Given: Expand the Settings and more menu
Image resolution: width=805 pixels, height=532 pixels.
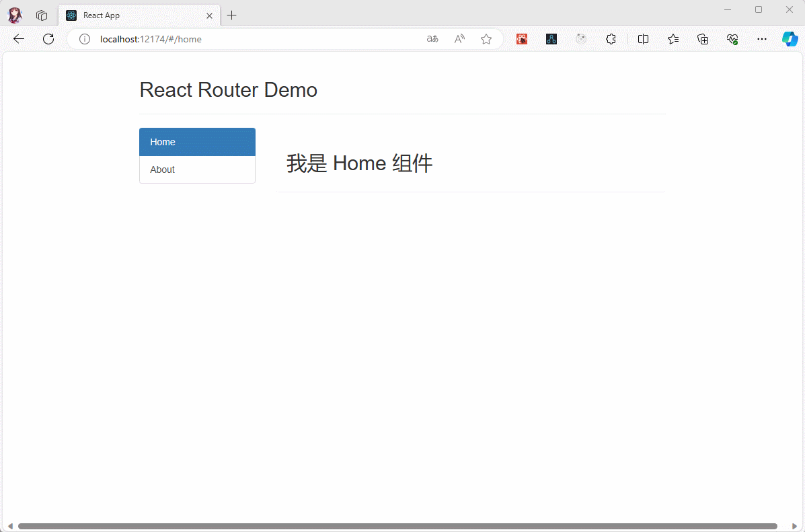Looking at the screenshot, I should pyautogui.click(x=762, y=39).
